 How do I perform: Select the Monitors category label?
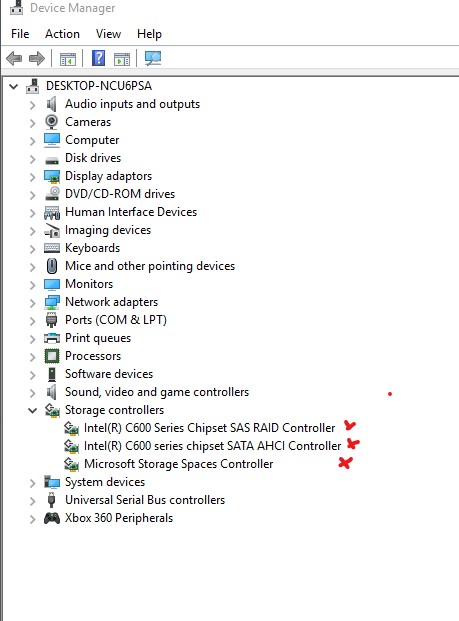89,284
